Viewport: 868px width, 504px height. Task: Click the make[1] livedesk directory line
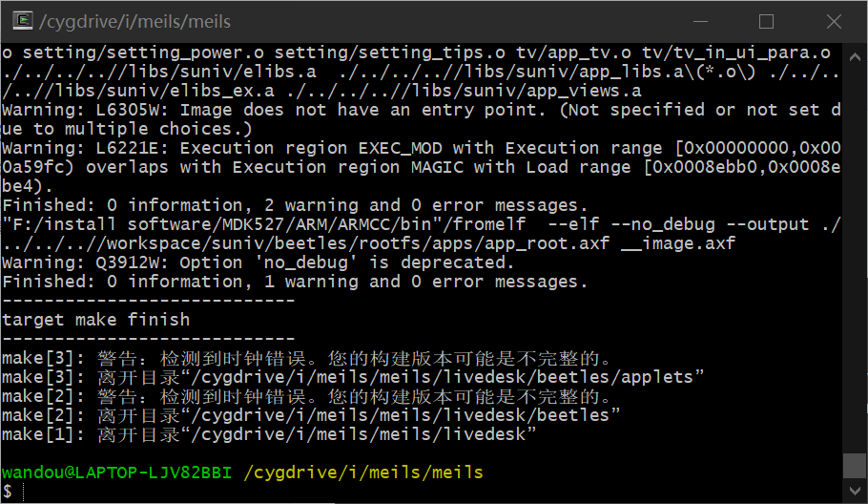269,434
